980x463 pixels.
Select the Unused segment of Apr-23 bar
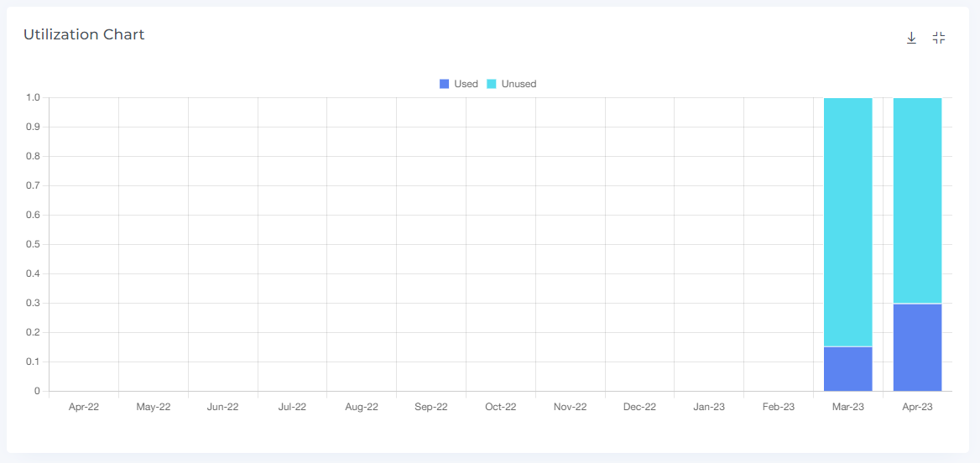[917, 200]
